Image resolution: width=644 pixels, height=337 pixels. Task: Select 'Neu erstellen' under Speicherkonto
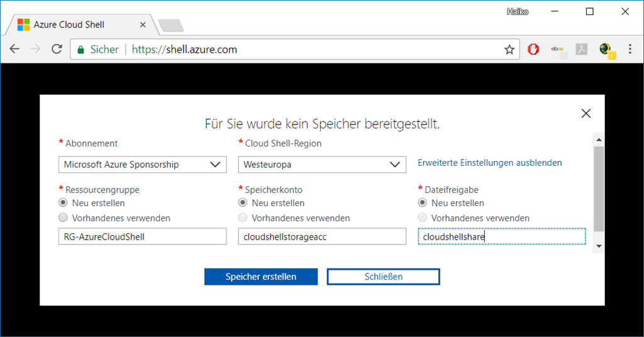pyautogui.click(x=243, y=203)
